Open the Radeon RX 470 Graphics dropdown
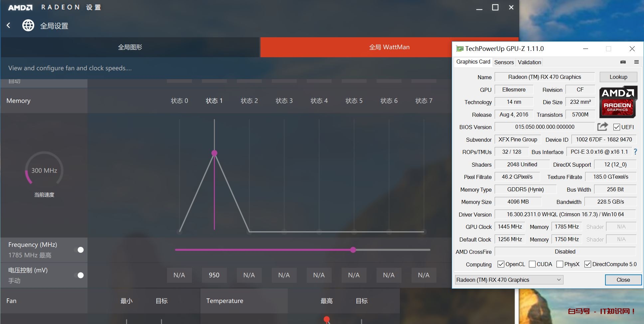Viewport: 644px width, 324px height. click(509, 280)
